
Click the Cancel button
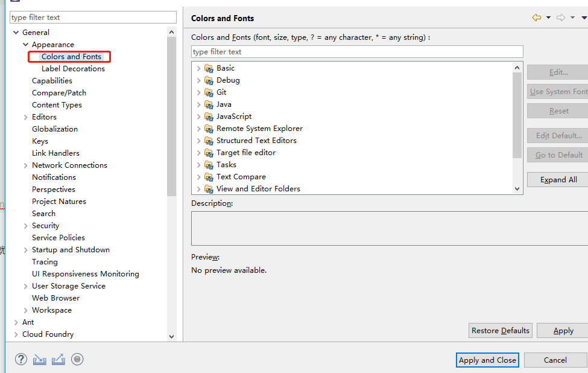tap(555, 360)
